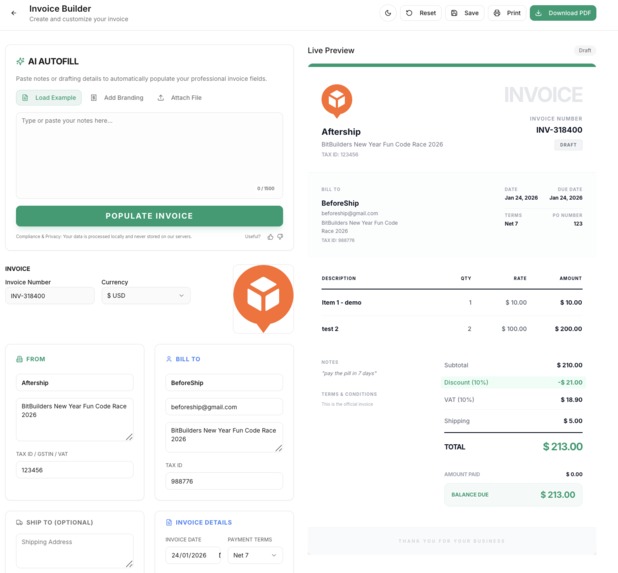Click the Draft status badge in Live Preview
Viewport: 618px width, 573px height.
(584, 50)
